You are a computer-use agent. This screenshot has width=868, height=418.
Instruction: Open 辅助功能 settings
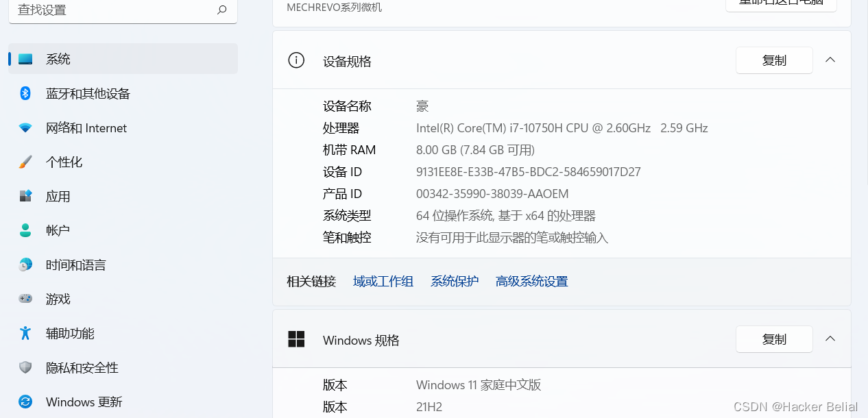pyautogui.click(x=123, y=333)
